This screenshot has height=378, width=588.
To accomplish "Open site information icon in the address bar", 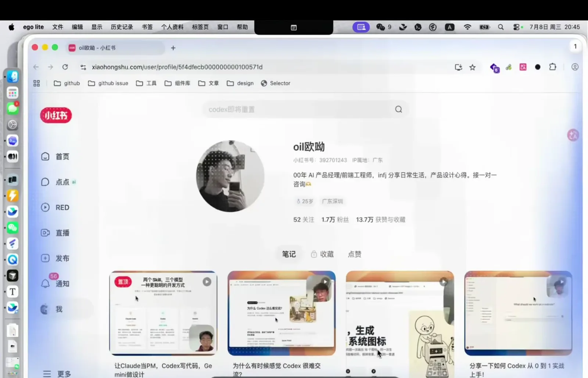I will 83,67.
